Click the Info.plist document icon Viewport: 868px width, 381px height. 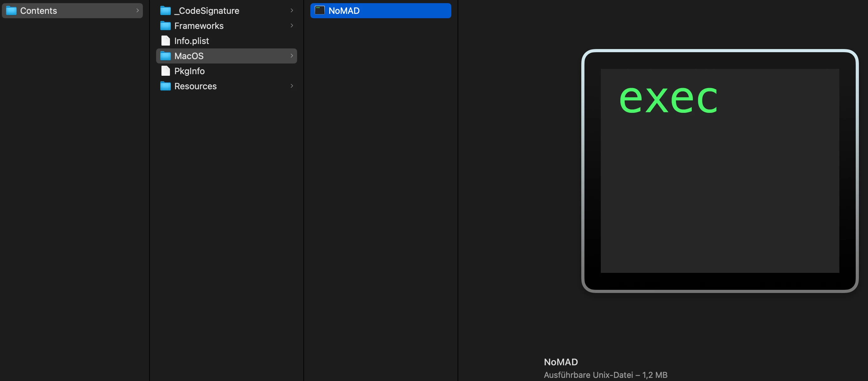[x=166, y=41]
